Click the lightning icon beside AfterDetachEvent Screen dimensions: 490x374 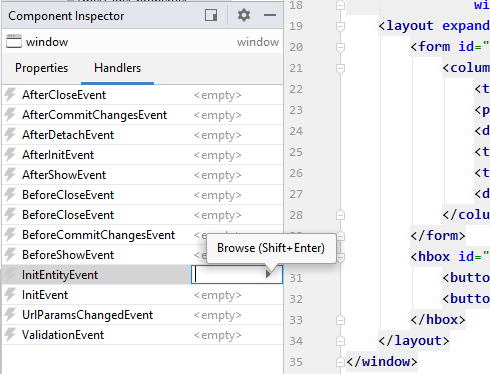[x=10, y=135]
